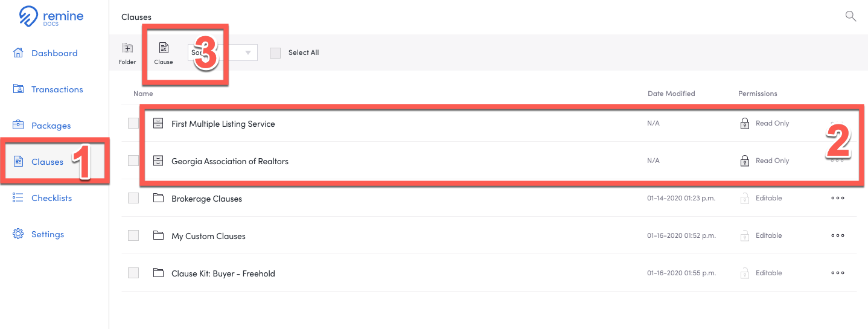Open more options for Brokerage Clauses
Viewport: 868px width, 329px height.
tap(838, 198)
